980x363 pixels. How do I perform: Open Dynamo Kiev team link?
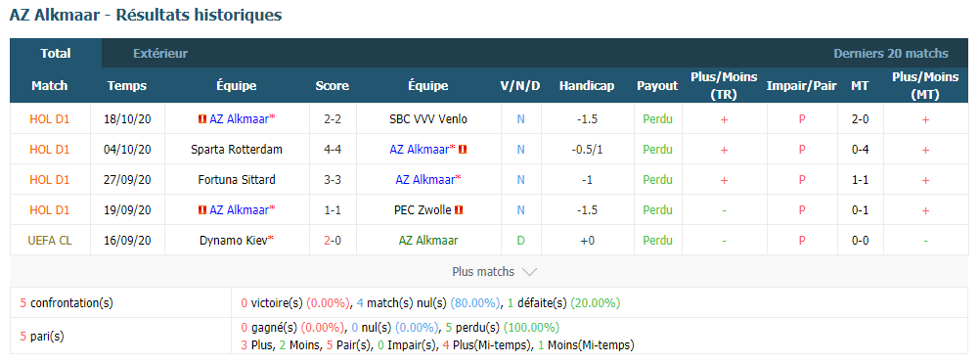click(x=237, y=240)
